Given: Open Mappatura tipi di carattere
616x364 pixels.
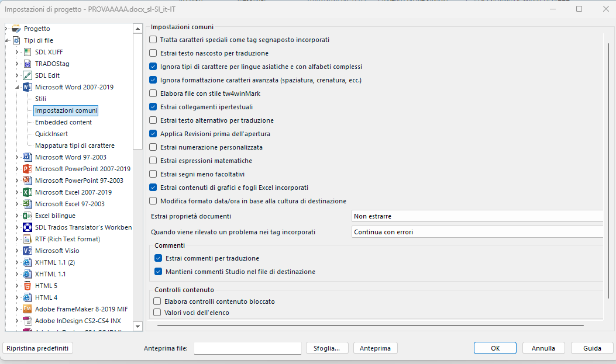Looking at the screenshot, I should click(x=75, y=145).
